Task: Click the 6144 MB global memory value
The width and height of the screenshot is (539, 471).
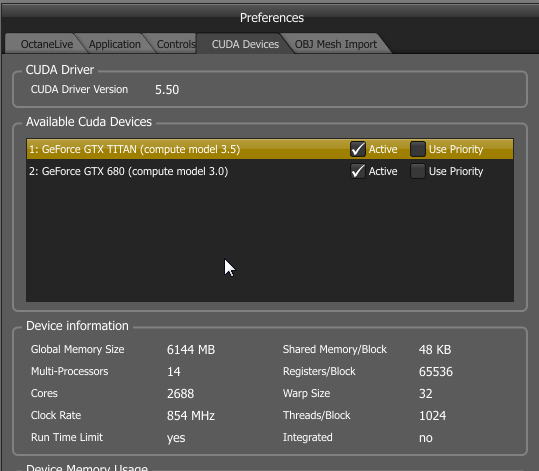Action: (x=191, y=350)
